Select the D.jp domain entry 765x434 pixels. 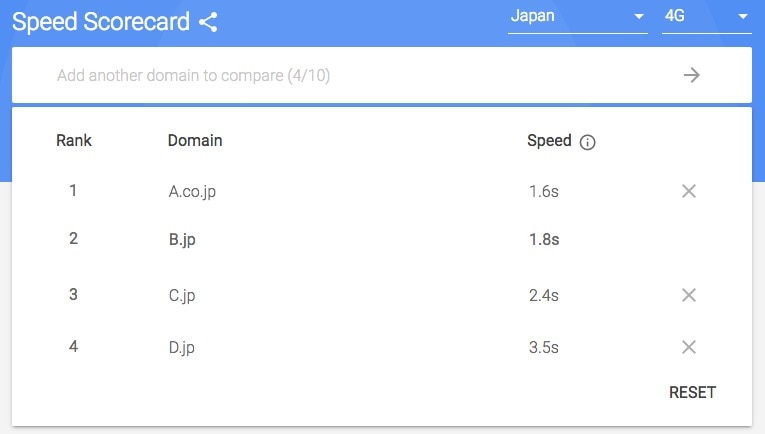pos(181,348)
